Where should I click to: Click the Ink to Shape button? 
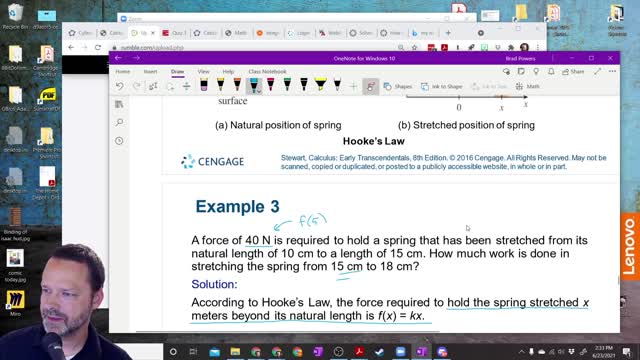(x=442, y=87)
